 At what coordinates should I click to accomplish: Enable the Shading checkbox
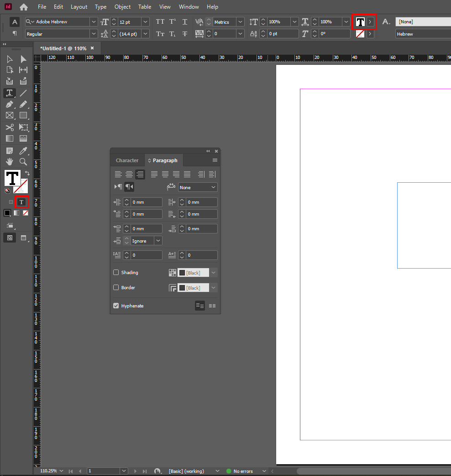pos(116,273)
